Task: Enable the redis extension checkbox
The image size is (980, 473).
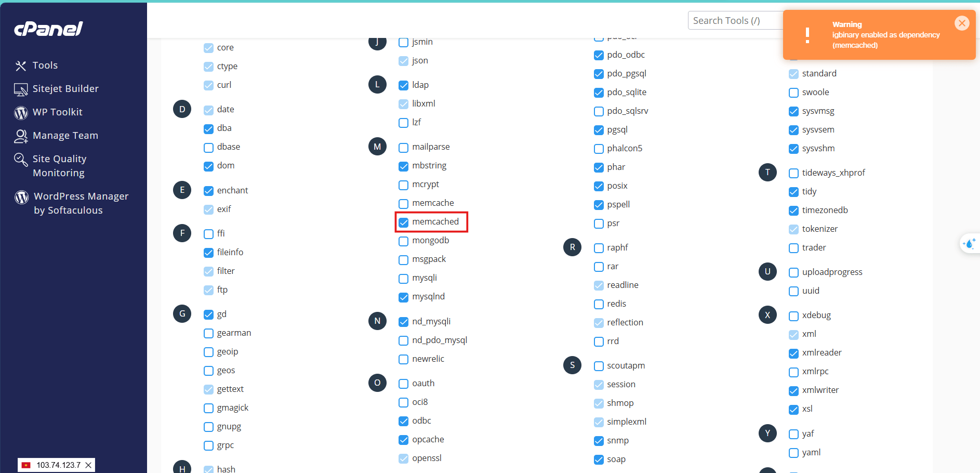Action: point(599,305)
